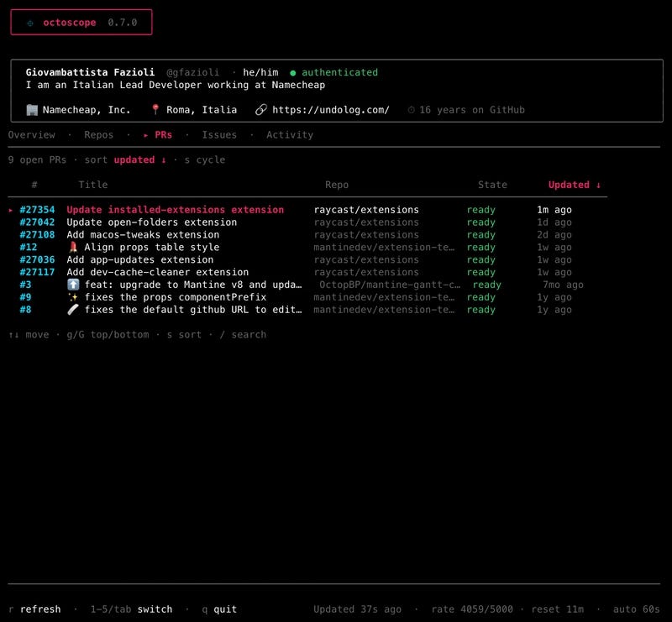Image resolution: width=672 pixels, height=622 pixels.
Task: Select 'feat: upgrade to Mantine v8' title
Action: tap(193, 285)
